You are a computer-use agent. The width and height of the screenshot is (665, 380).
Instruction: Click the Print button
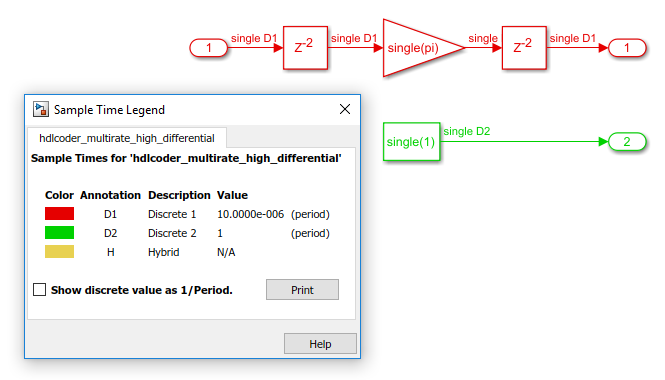coord(302,290)
